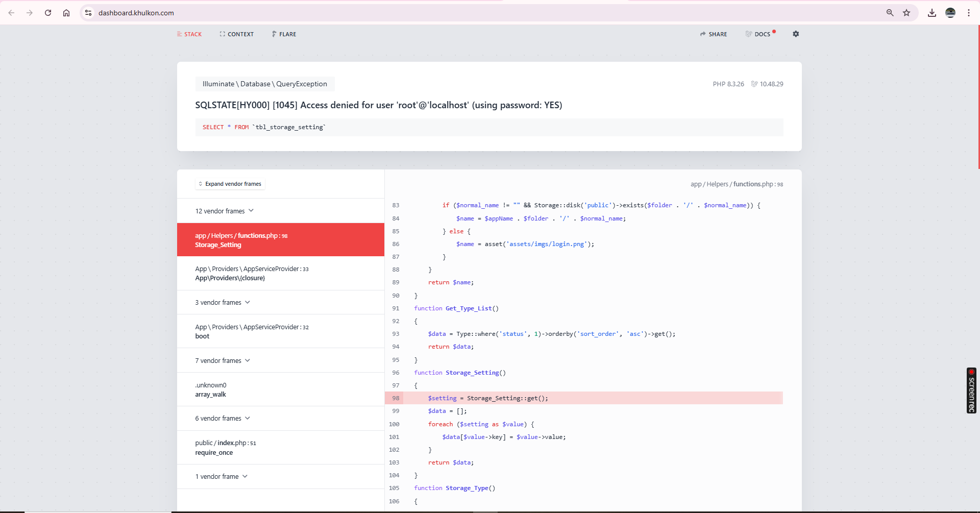980x513 pixels.
Task: Expand the 6 vendor frames group
Action: (223, 418)
